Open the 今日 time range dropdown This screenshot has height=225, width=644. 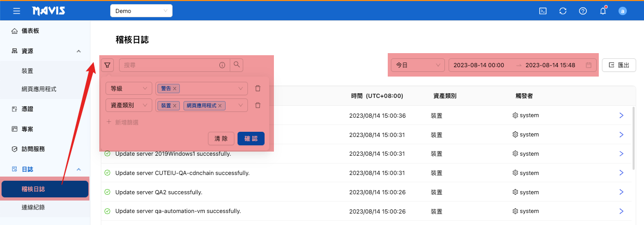coord(417,65)
